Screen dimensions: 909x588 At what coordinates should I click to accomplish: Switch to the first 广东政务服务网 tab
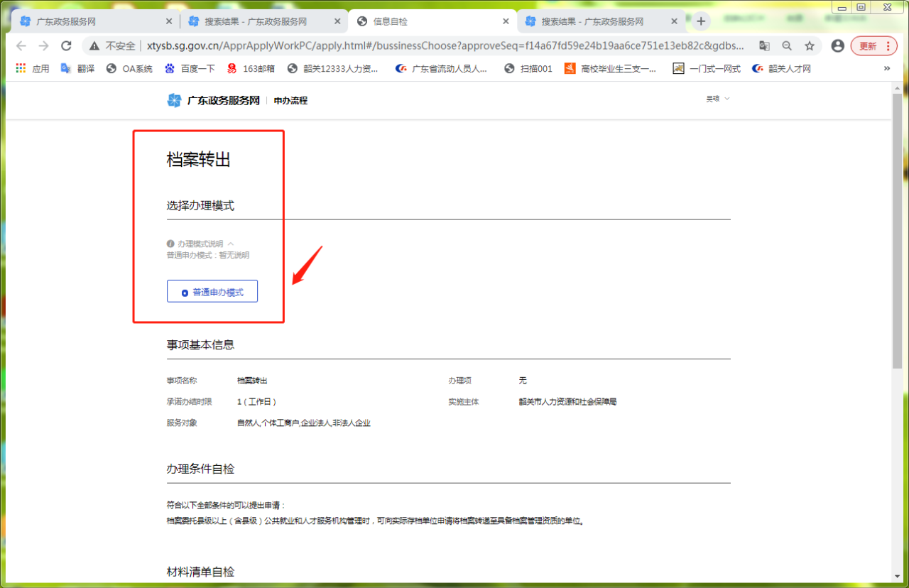tap(92, 22)
